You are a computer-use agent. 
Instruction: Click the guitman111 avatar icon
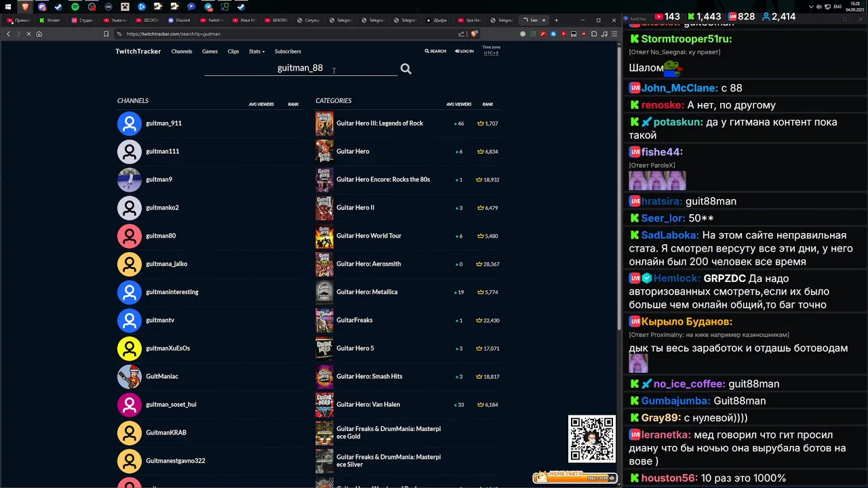tap(129, 151)
